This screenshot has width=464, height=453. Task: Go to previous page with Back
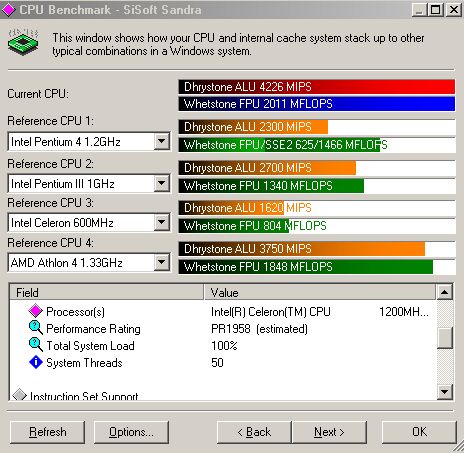(254, 432)
